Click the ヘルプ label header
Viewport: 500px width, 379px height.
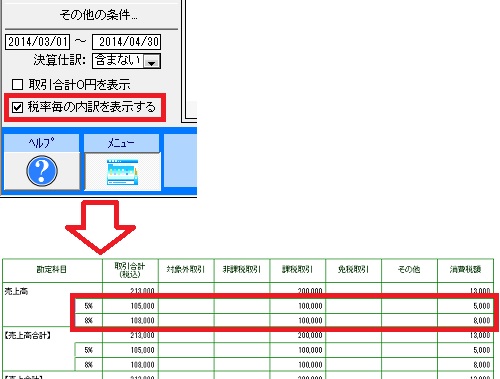pyautogui.click(x=41, y=143)
